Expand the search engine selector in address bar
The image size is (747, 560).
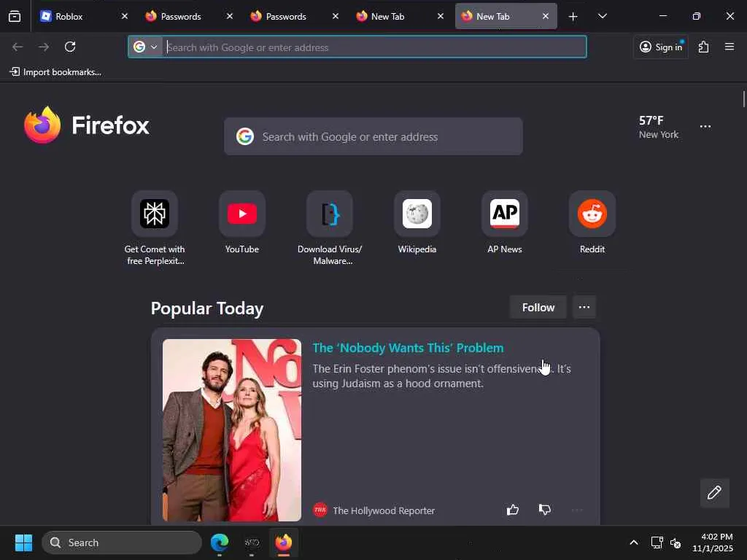(x=145, y=47)
